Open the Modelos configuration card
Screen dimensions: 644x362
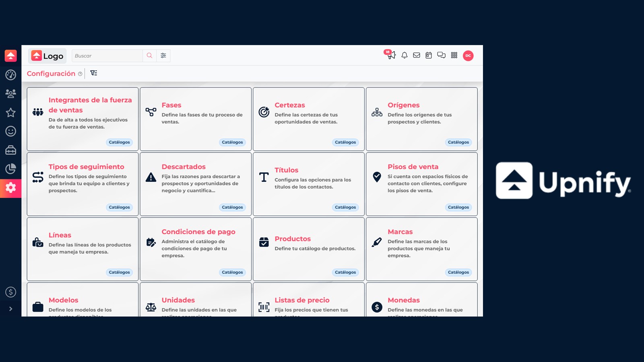pos(83,300)
